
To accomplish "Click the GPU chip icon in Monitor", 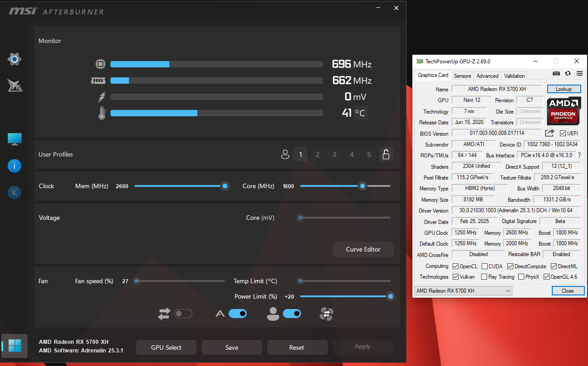I will pyautogui.click(x=100, y=64).
